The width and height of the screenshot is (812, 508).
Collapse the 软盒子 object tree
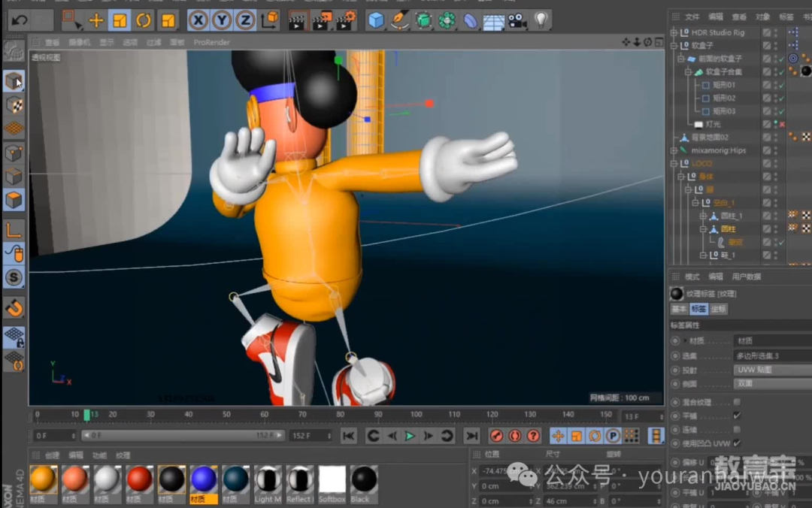pyautogui.click(x=674, y=46)
